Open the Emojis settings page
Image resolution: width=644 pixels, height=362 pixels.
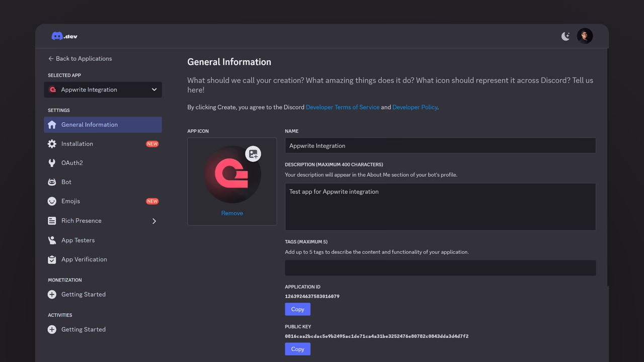click(x=103, y=201)
